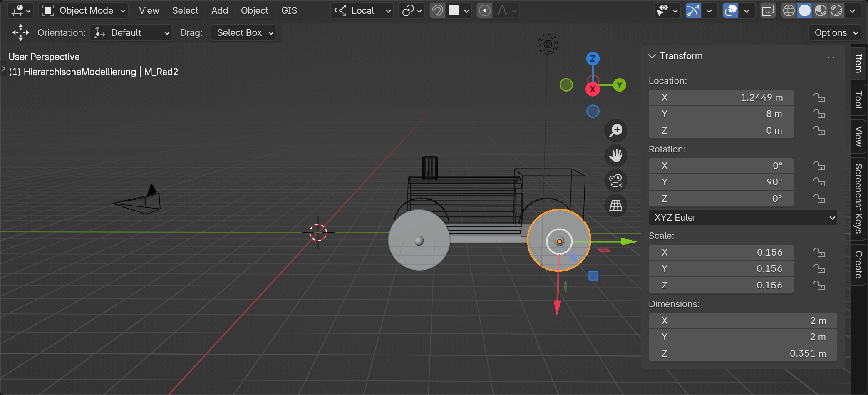The height and width of the screenshot is (395, 868).
Task: Toggle proportional editing button
Action: click(484, 11)
